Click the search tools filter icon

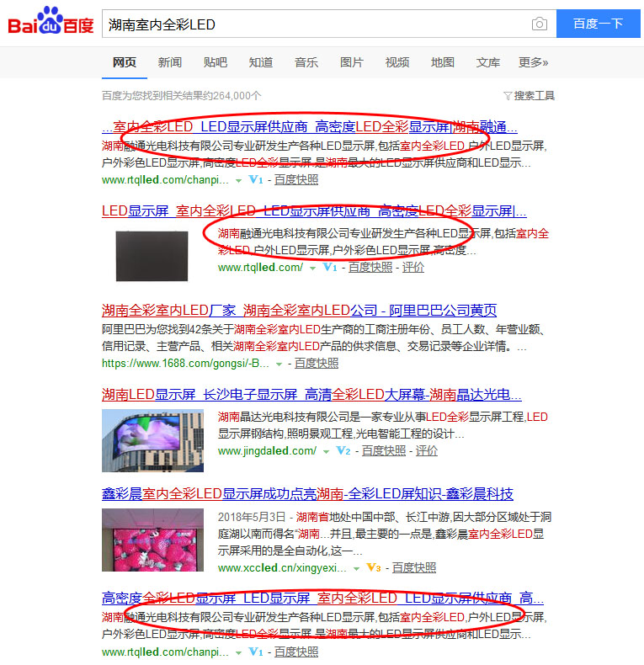508,96
